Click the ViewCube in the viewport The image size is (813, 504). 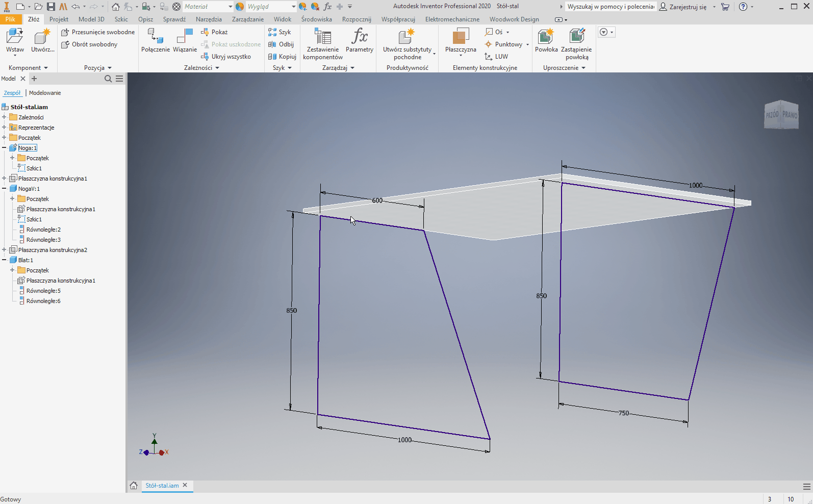point(781,115)
